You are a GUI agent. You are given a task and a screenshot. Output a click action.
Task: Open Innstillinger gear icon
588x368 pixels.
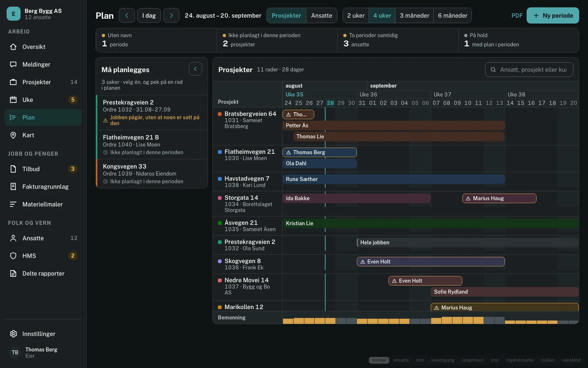(x=13, y=334)
